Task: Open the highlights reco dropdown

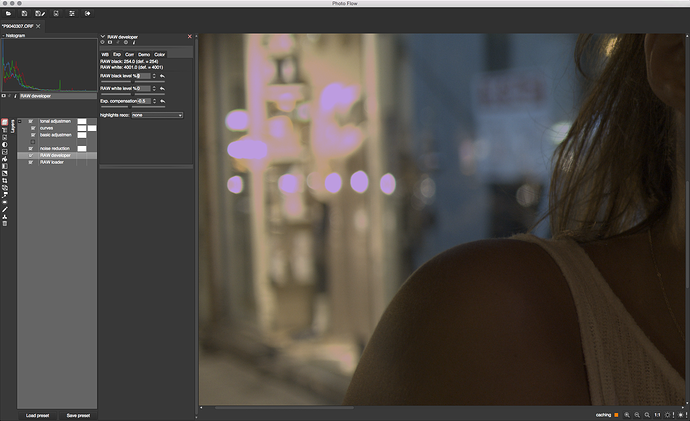Action: click(157, 115)
